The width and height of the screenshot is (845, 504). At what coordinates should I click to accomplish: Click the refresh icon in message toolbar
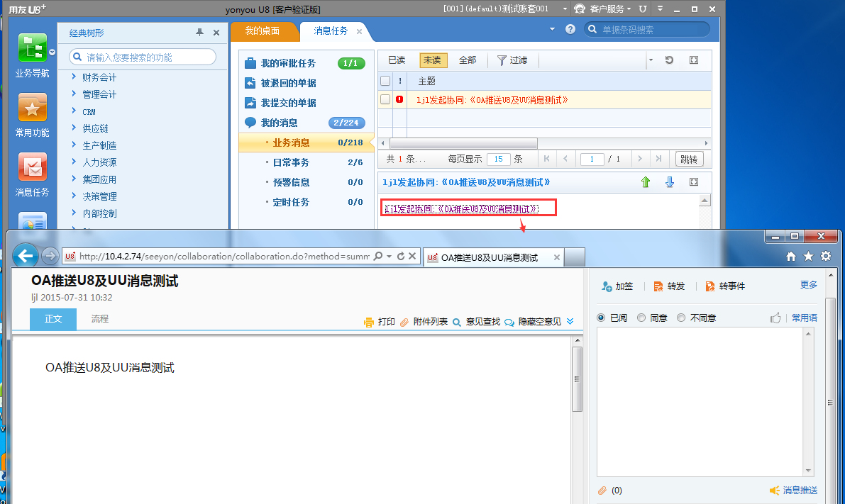pyautogui.click(x=669, y=60)
